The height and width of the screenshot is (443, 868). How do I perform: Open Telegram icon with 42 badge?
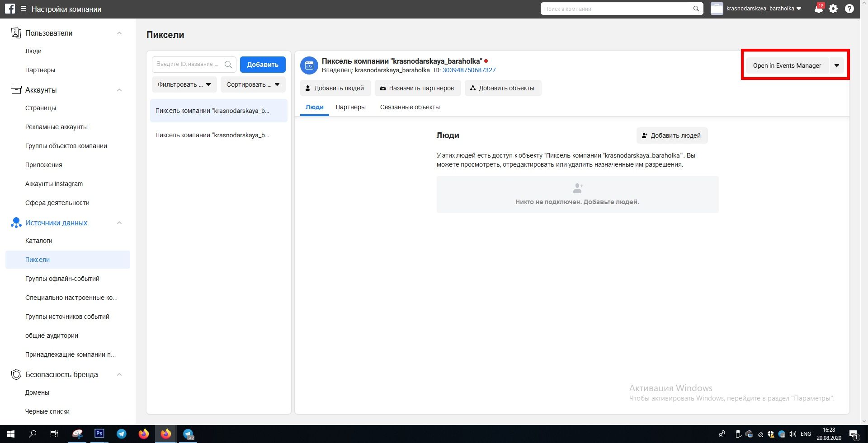188,434
